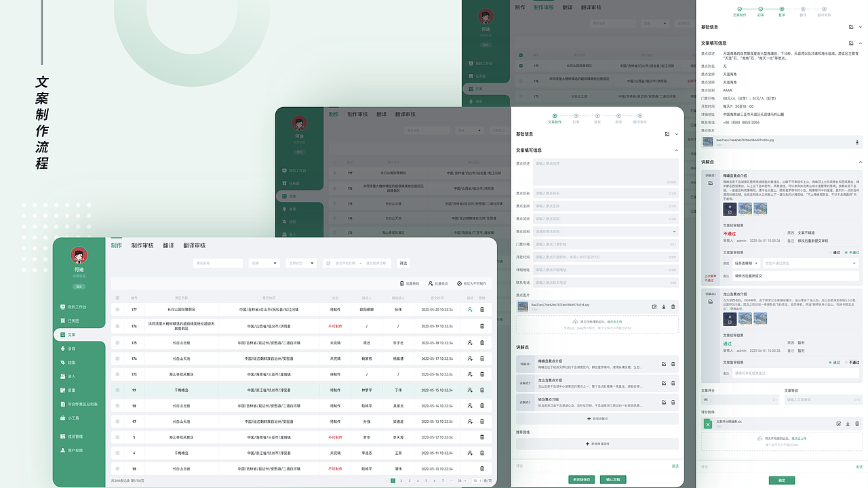Open 录音 section in the front sidebar

[68, 348]
